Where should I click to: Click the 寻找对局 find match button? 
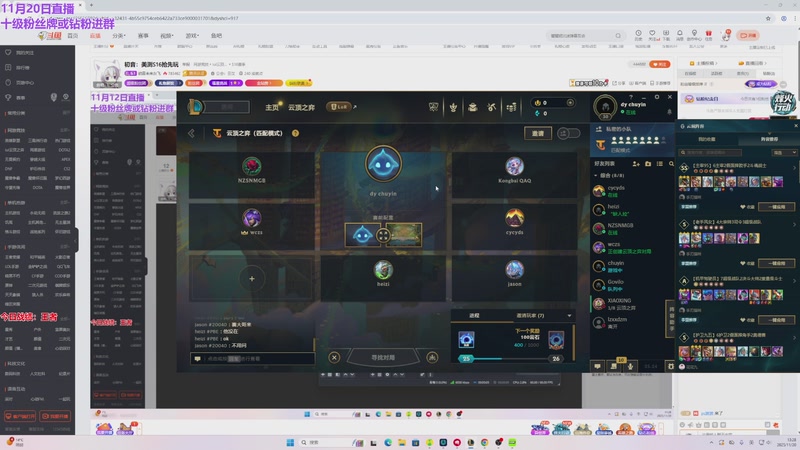tap(383, 357)
